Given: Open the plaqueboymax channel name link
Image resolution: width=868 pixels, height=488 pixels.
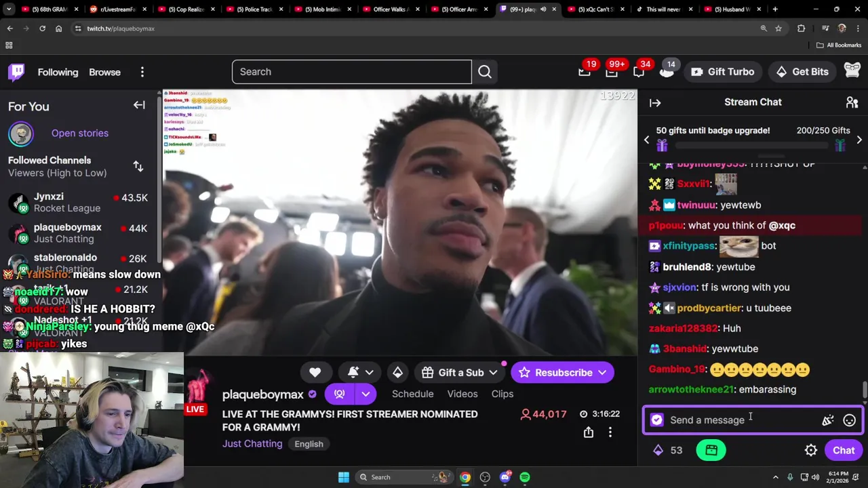Looking at the screenshot, I should point(263,394).
